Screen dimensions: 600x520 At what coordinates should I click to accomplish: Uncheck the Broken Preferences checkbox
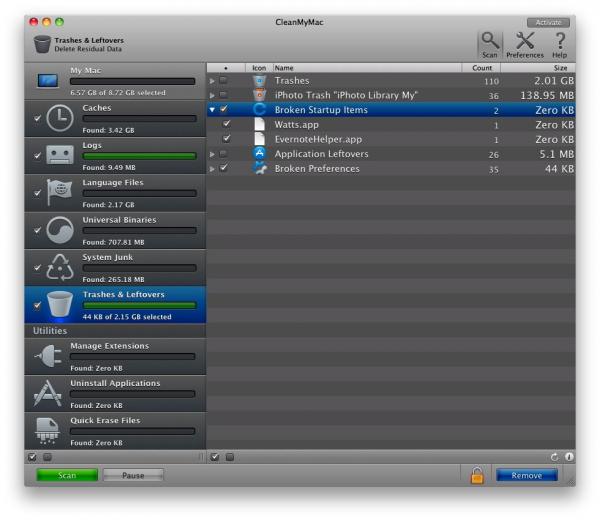223,168
